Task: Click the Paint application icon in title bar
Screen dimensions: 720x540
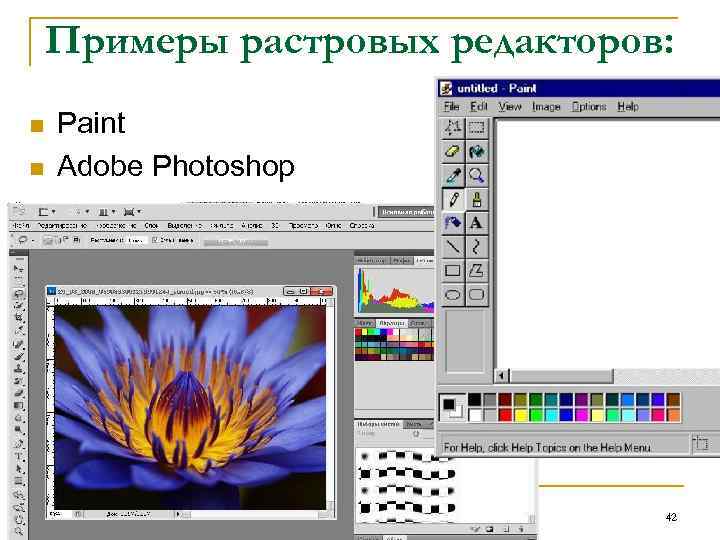Action: [x=446, y=88]
